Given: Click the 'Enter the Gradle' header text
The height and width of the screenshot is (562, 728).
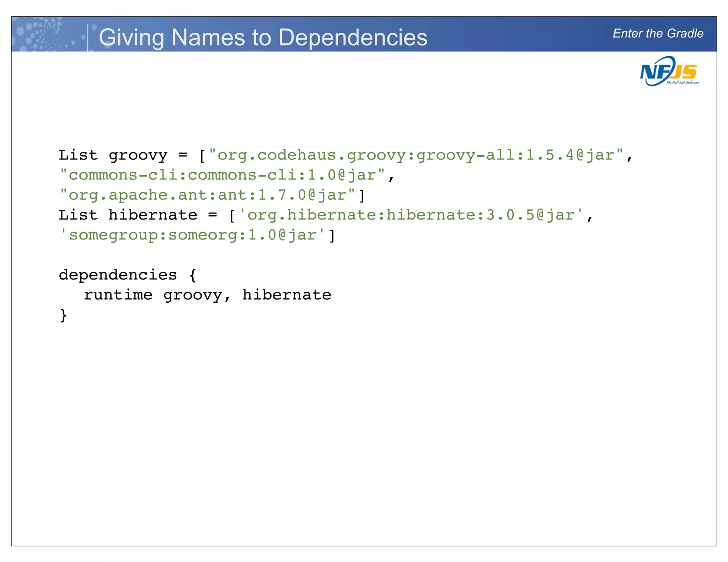Looking at the screenshot, I should coord(658,33).
